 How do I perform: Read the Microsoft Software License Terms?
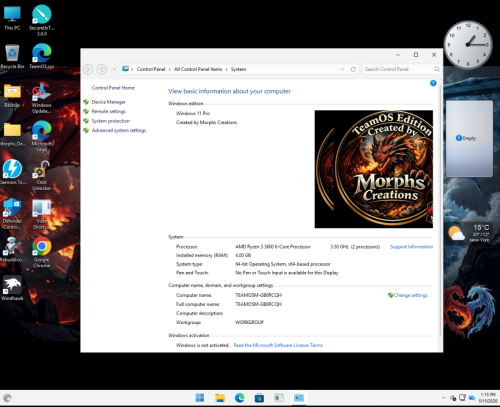tap(278, 345)
